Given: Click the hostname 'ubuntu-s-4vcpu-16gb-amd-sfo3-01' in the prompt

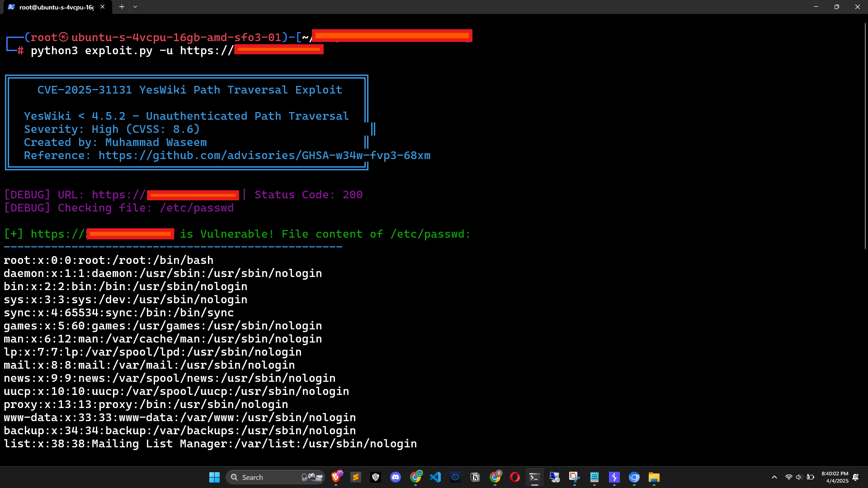Looking at the screenshot, I should 176,38.
